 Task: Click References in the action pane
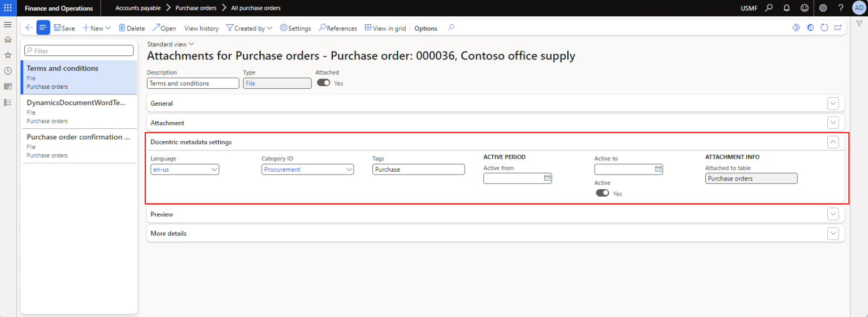click(x=337, y=28)
